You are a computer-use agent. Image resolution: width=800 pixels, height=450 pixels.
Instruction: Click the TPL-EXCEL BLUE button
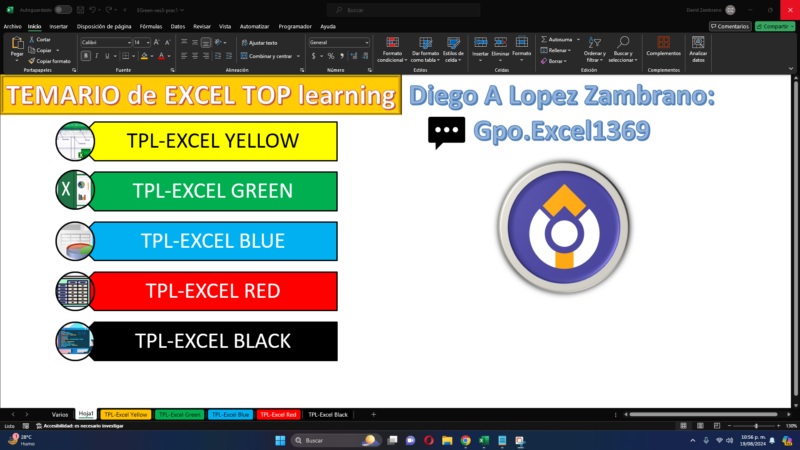[213, 241]
